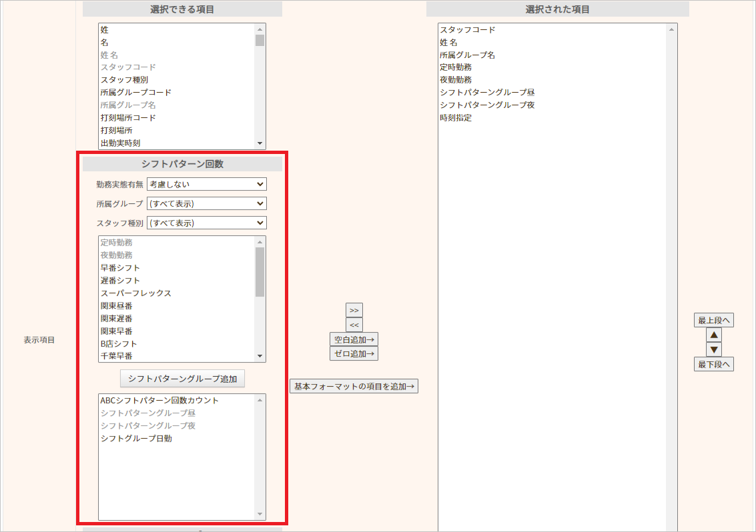756x532 pixels.
Task: Click 最上段へ to move item to top
Action: coord(713,321)
